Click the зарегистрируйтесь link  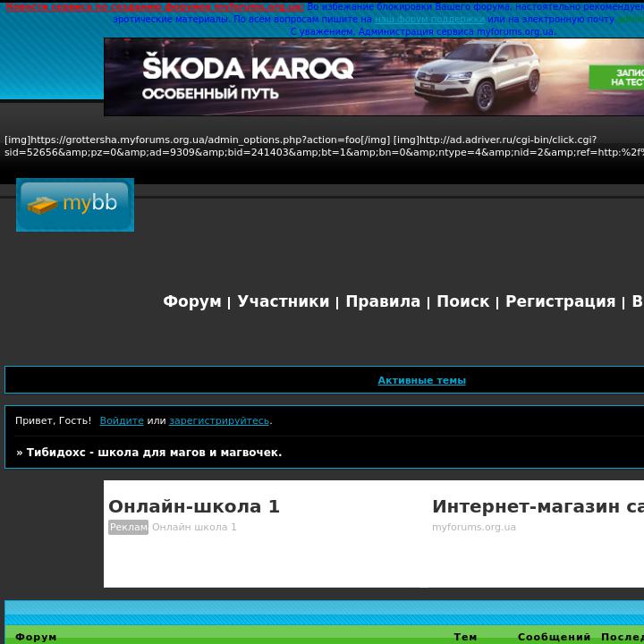click(219, 420)
